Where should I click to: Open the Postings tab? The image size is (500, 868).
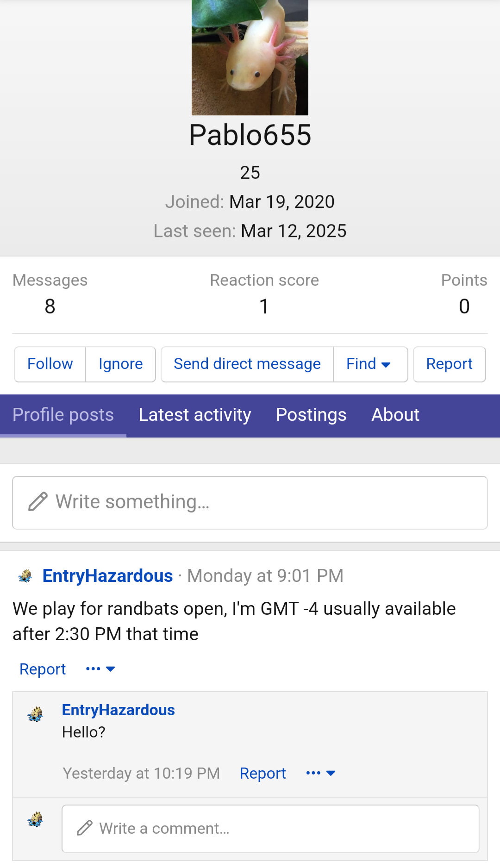tap(311, 415)
